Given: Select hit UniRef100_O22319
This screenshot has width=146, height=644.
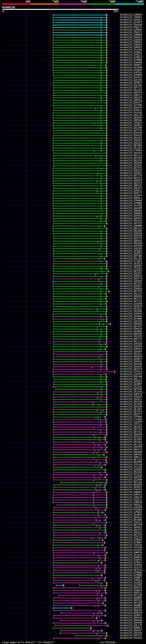Looking at the screenshot, I should [x=131, y=387].
